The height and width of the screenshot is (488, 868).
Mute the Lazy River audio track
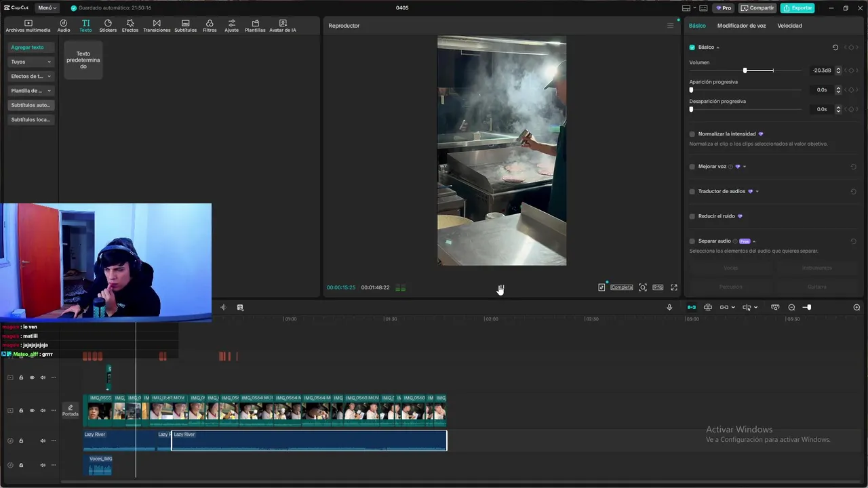click(43, 441)
